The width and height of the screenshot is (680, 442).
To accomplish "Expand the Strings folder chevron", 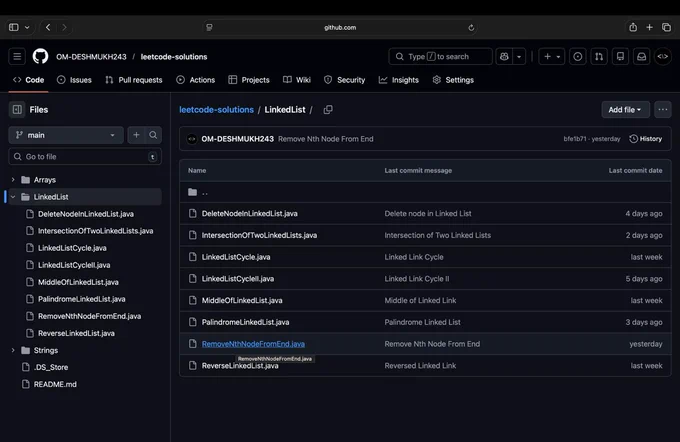I will (13, 350).
